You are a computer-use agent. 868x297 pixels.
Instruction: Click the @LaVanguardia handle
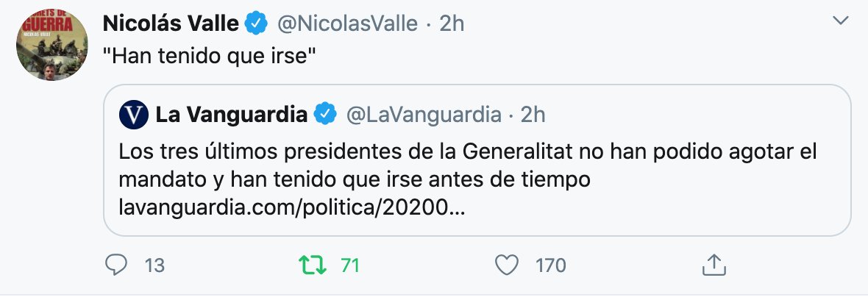[422, 115]
